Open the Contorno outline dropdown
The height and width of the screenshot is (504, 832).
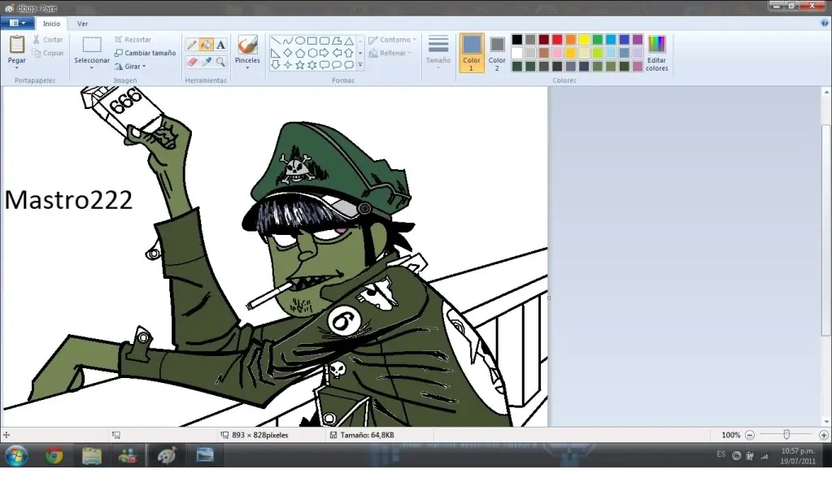click(393, 40)
